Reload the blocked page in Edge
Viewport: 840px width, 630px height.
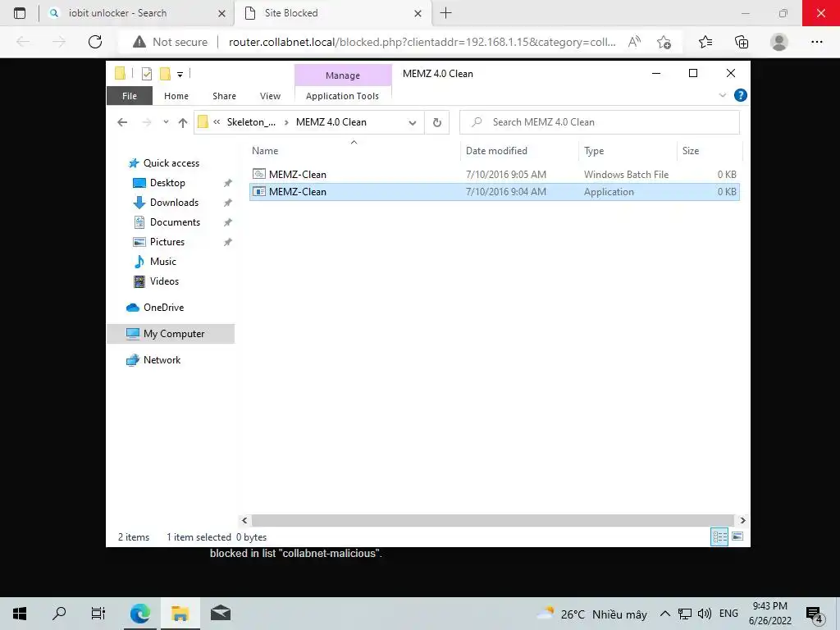pyautogui.click(x=95, y=42)
